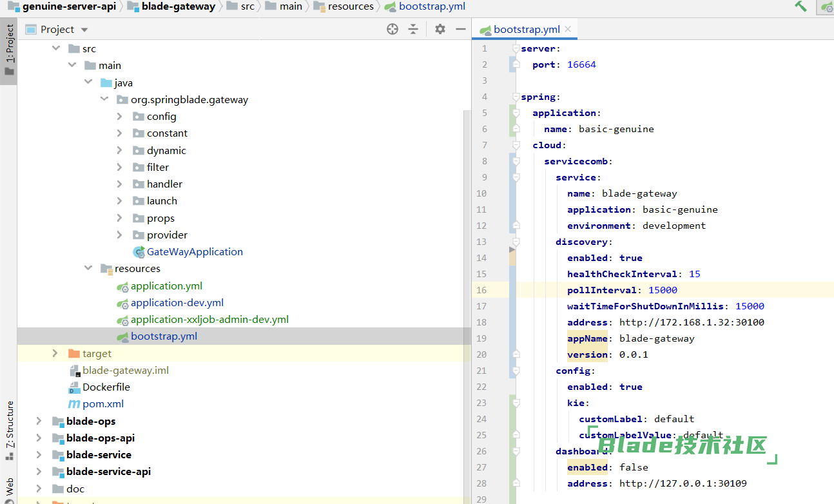Close the bootstrap.yml editor tab
The height and width of the screenshot is (504, 834).
568,29
